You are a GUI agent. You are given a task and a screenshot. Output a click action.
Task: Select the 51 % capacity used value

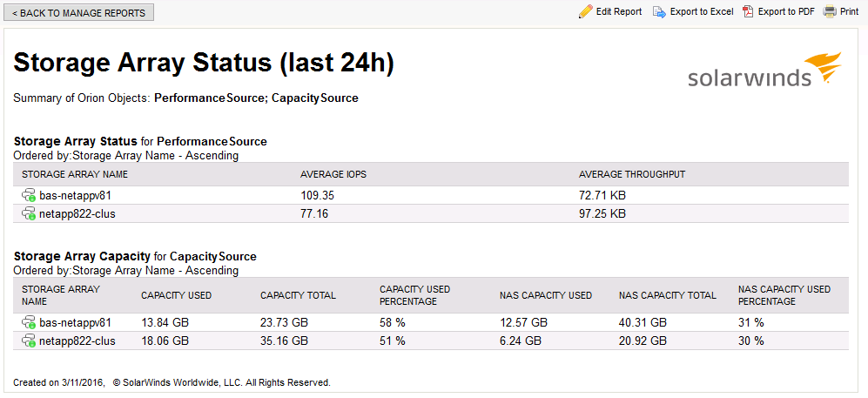tap(393, 341)
